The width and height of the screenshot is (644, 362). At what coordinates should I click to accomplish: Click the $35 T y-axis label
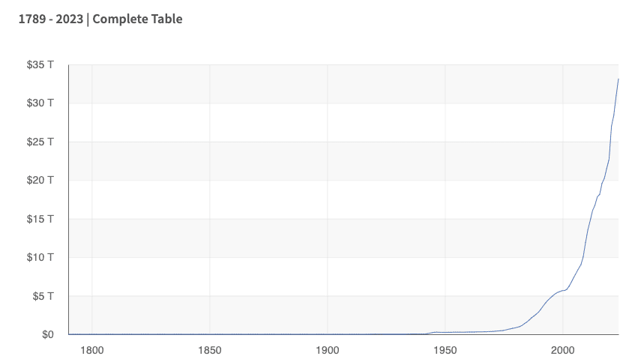pos(40,64)
